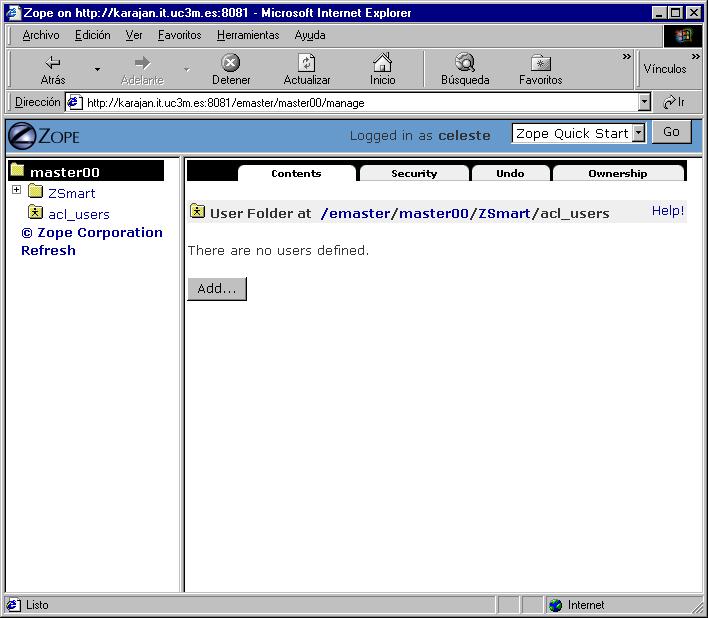Image resolution: width=708 pixels, height=618 pixels.
Task: Click the Favoritos toolbar folder icon
Action: click(540, 63)
